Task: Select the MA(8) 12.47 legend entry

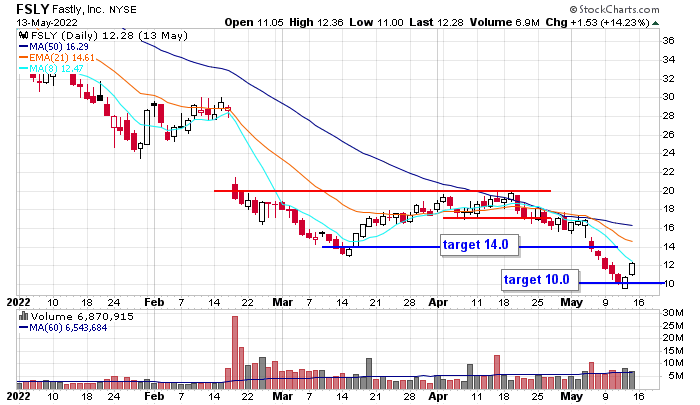Action: click(x=51, y=68)
